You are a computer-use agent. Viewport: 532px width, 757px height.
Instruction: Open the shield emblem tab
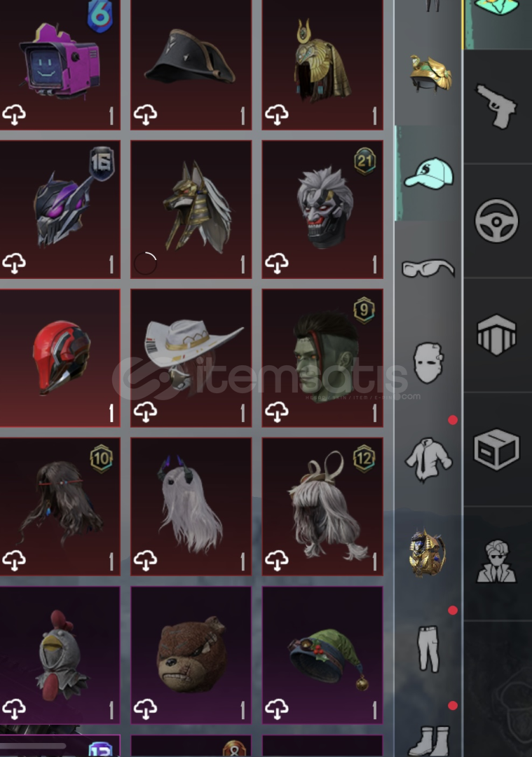pyautogui.click(x=497, y=335)
